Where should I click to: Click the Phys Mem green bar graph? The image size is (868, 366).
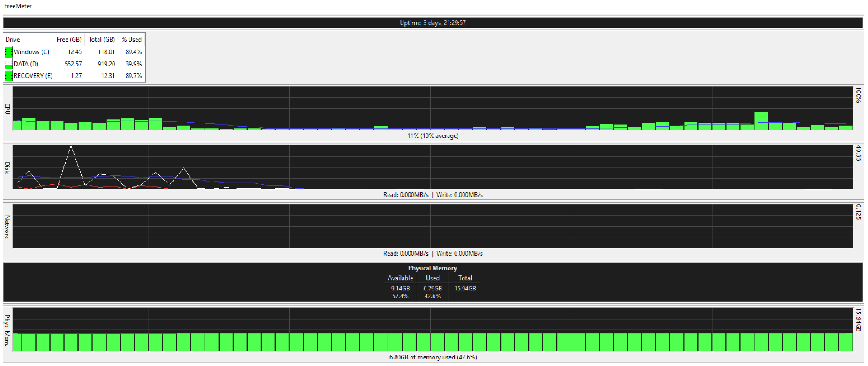(433, 342)
